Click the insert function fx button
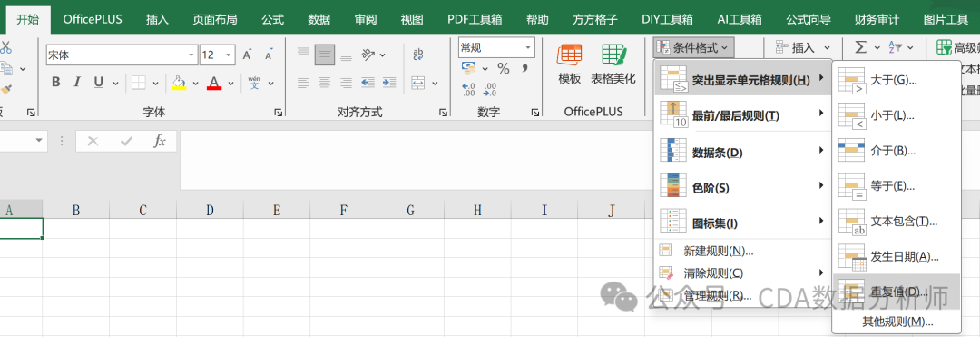Image resolution: width=980 pixels, height=337 pixels. pyautogui.click(x=160, y=142)
